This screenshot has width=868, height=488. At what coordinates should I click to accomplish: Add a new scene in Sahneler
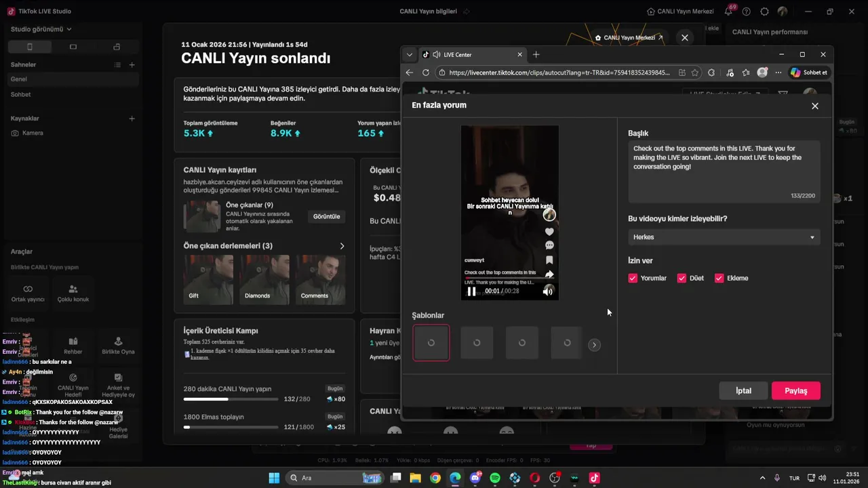pyautogui.click(x=132, y=65)
